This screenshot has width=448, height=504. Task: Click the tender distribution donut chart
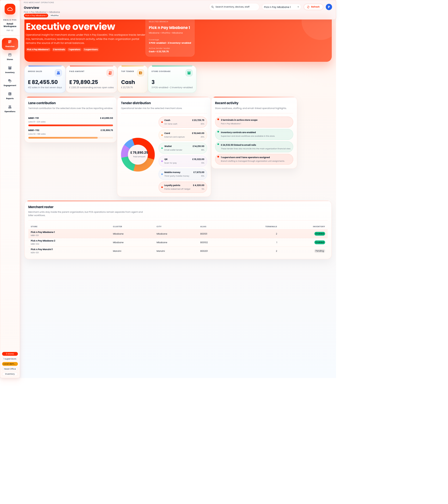pyautogui.click(x=138, y=155)
